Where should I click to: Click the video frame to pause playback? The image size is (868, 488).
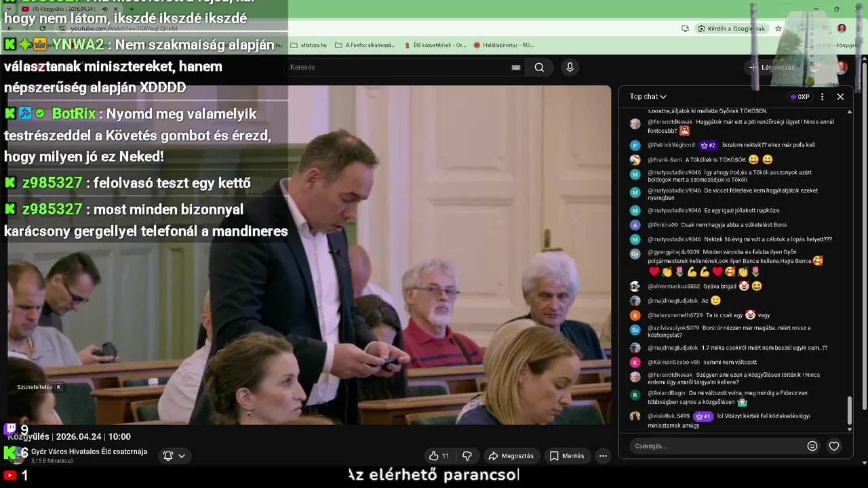tap(309, 255)
